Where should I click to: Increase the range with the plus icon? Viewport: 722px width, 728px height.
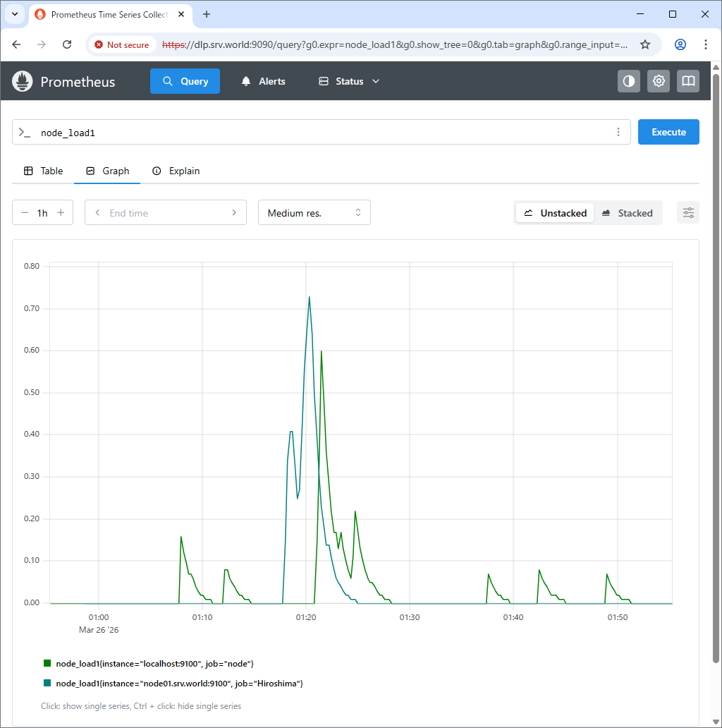[61, 213]
